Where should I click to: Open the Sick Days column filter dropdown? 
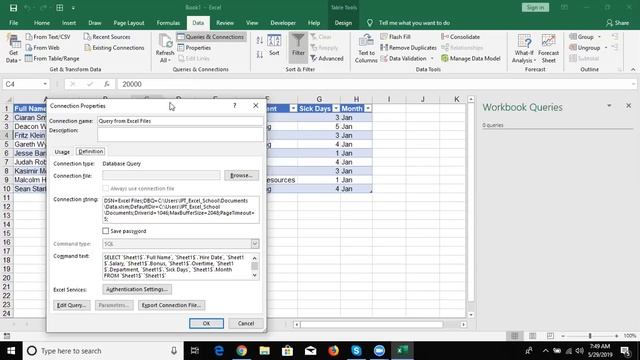336,109
